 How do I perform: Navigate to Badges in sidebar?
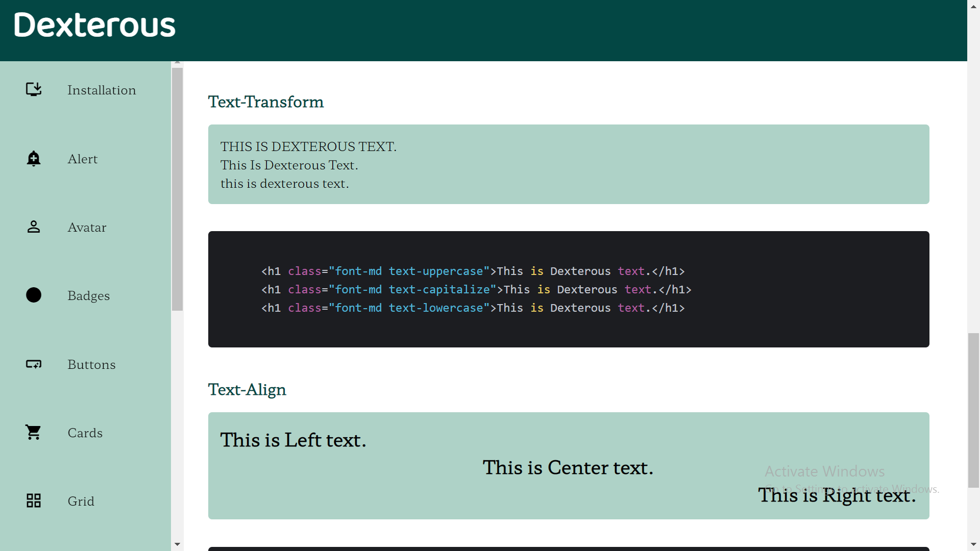coord(88,296)
